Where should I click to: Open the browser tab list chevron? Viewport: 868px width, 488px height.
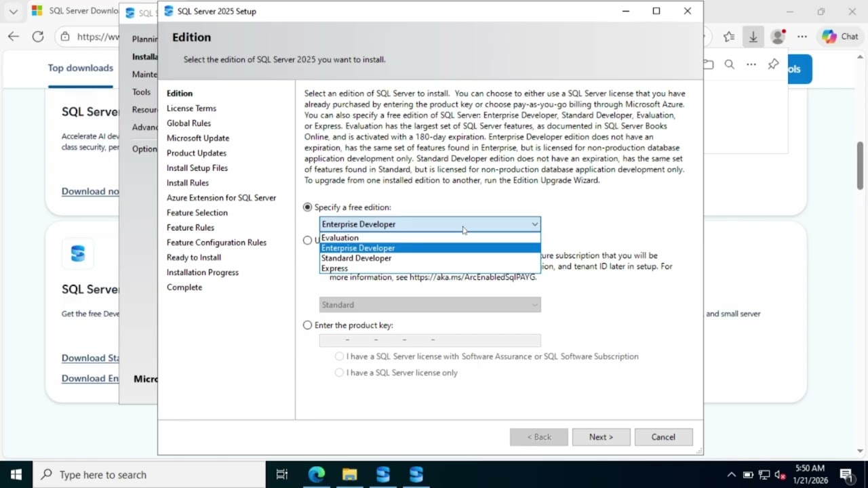[x=13, y=12]
